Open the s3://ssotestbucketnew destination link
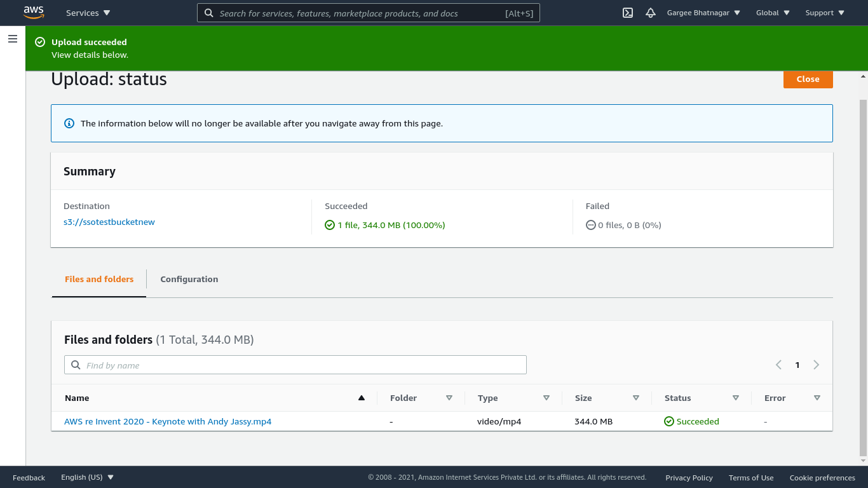The width and height of the screenshot is (868, 488). tap(109, 222)
